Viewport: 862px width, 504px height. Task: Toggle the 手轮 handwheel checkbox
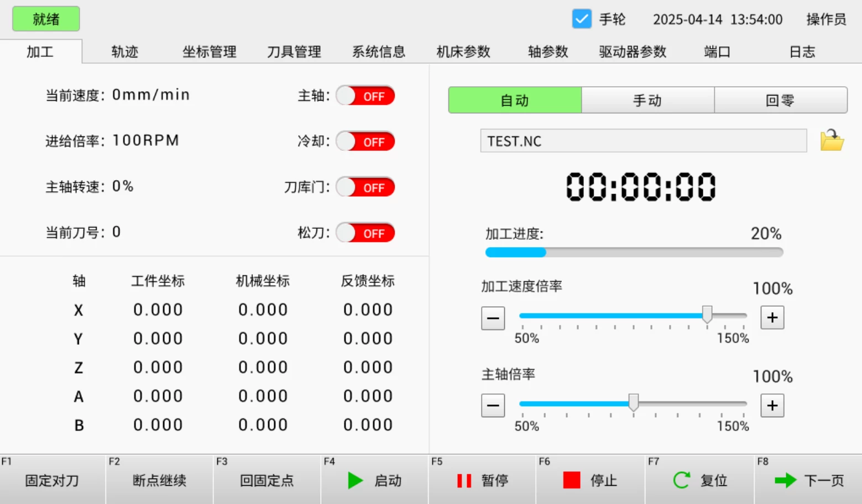pyautogui.click(x=582, y=19)
